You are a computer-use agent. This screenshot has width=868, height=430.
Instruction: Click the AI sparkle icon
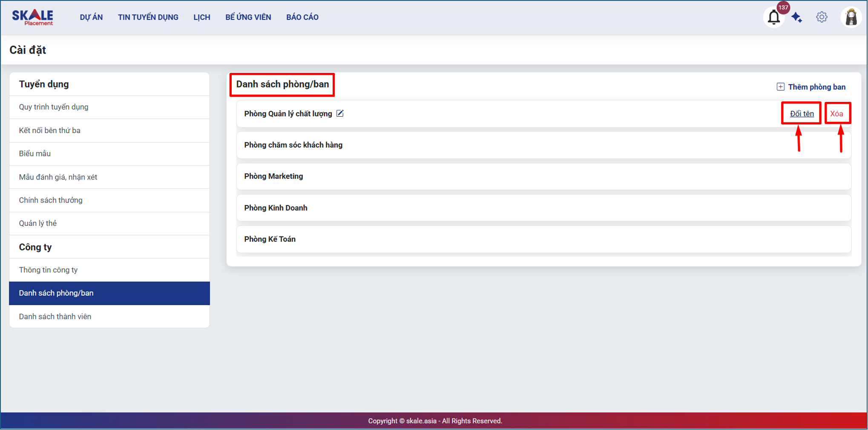click(x=797, y=17)
